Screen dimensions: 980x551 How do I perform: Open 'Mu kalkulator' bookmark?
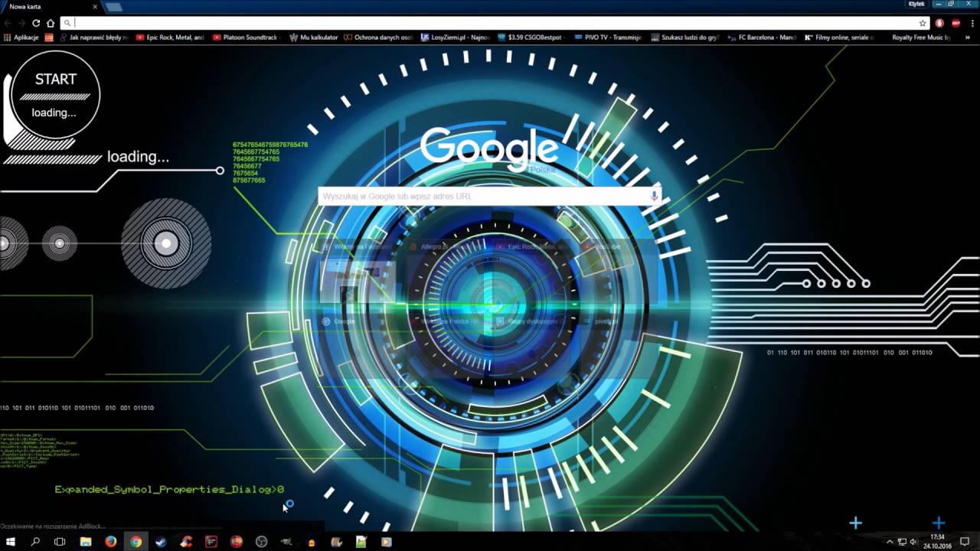click(314, 37)
